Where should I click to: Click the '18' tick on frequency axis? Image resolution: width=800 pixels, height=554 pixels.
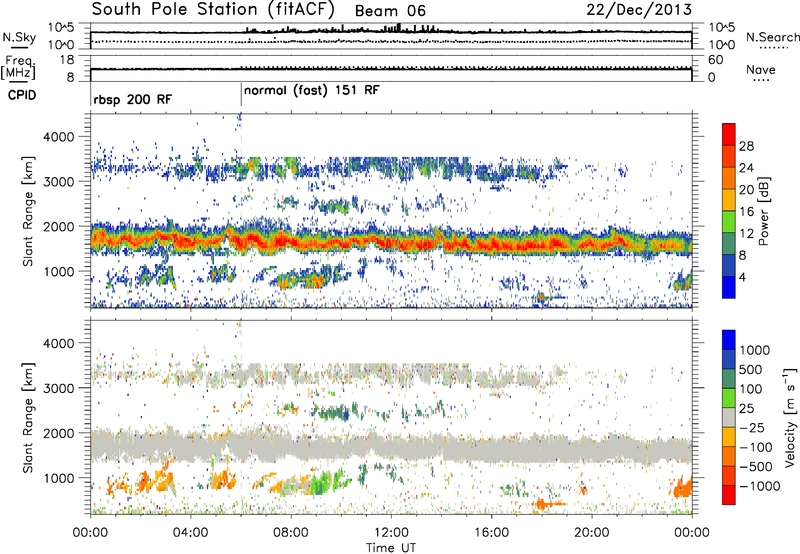coord(67,60)
